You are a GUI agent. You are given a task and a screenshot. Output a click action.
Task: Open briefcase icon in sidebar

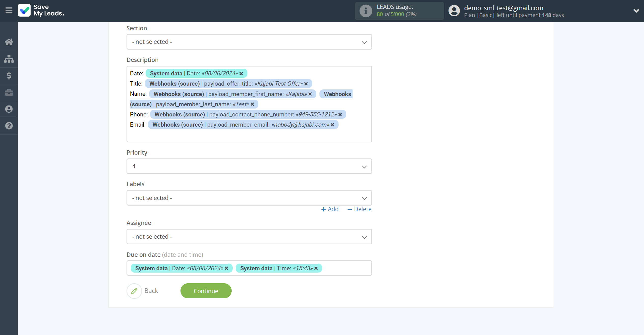(9, 92)
